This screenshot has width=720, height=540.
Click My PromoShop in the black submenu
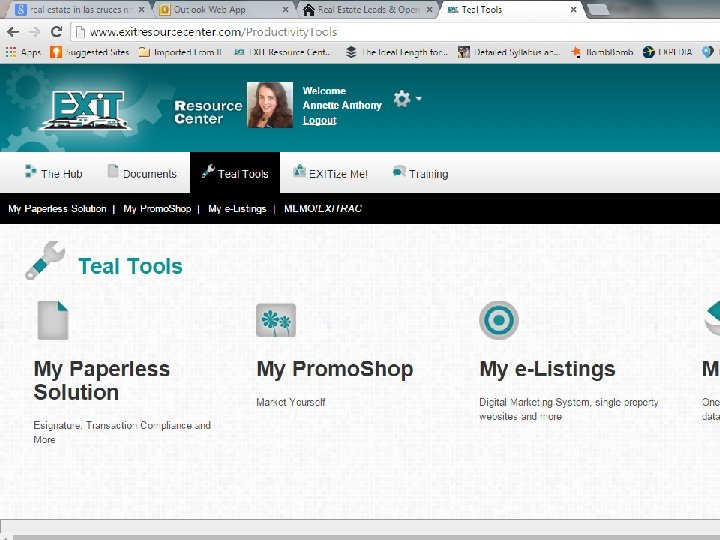tap(157, 208)
